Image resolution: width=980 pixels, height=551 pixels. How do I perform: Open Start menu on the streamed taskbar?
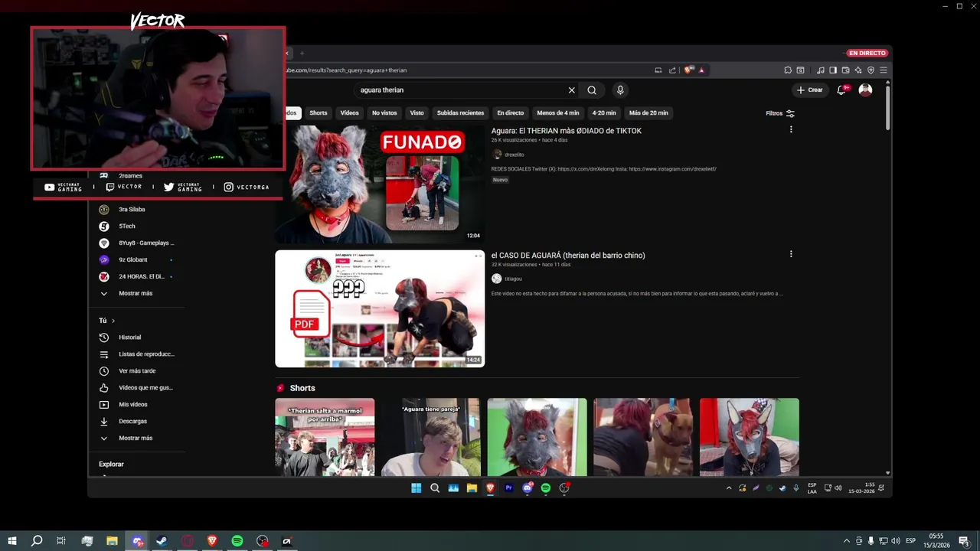(416, 488)
